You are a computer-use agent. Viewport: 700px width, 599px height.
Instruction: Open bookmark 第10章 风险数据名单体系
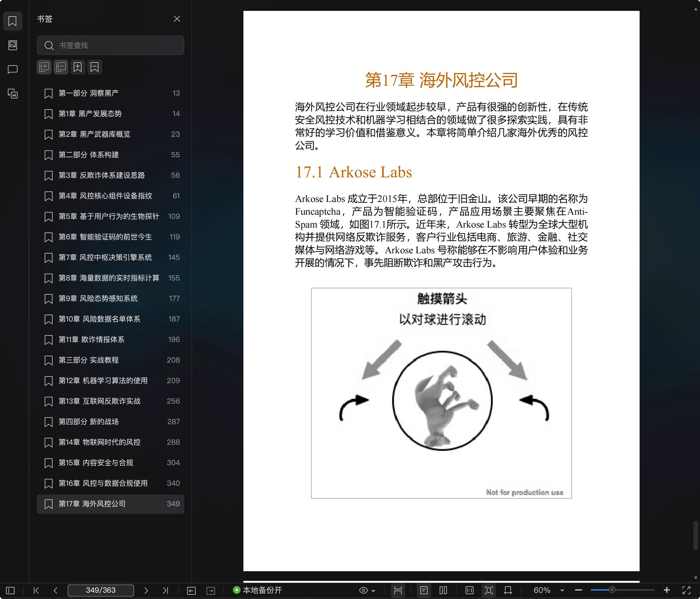coord(111,319)
